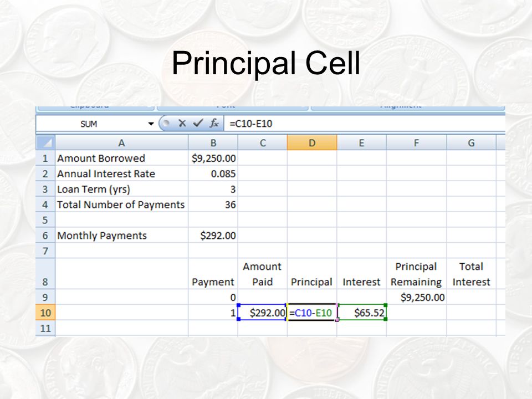Viewport: 532px width, 399px height.
Task: Select row 6 header
Action: pos(45,236)
